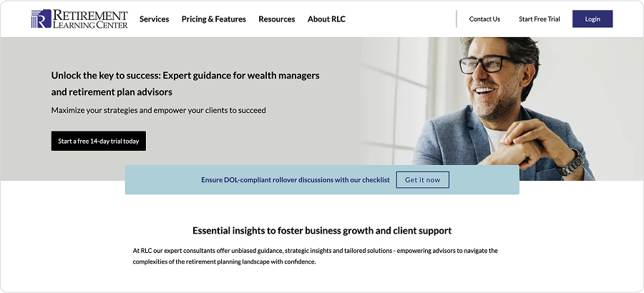This screenshot has height=293, width=644.
Task: Open the About RLC menu
Action: pos(326,19)
